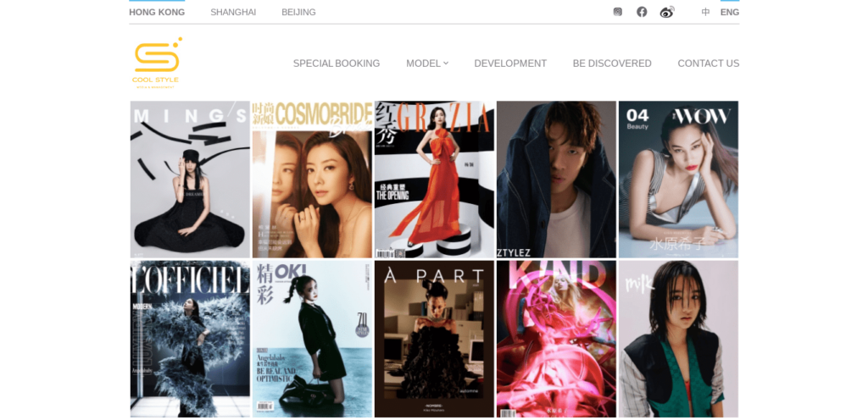Open the MINGS magazine cover
The width and height of the screenshot is (868, 420).
click(190, 179)
